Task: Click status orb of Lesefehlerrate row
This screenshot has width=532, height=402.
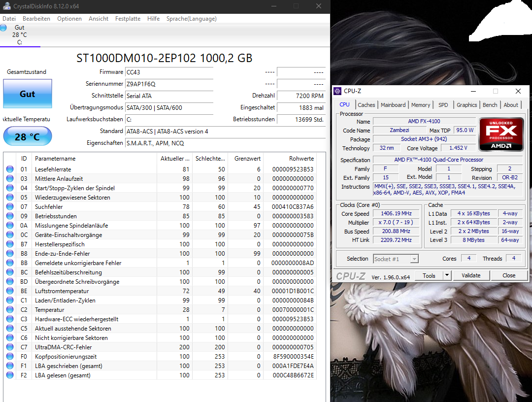Action: (10, 169)
